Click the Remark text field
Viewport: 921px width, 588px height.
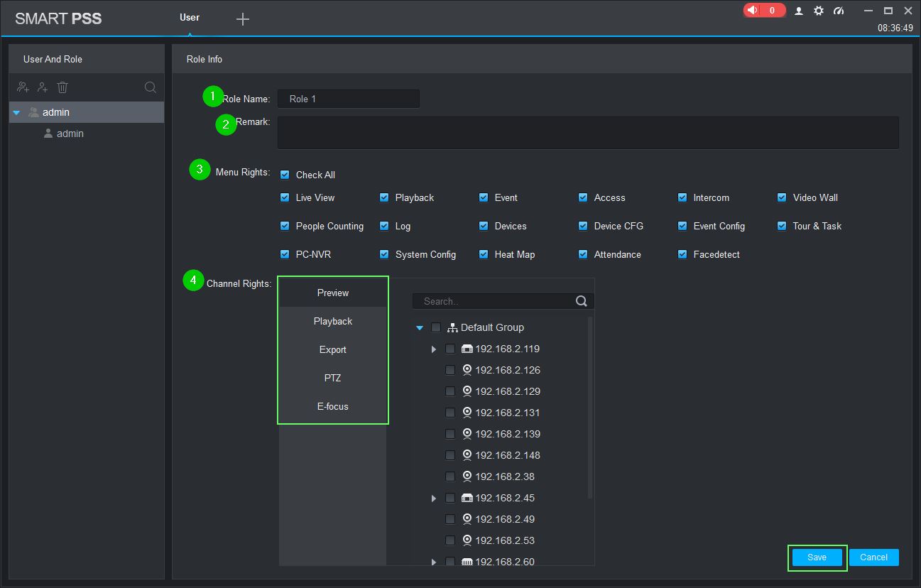587,133
